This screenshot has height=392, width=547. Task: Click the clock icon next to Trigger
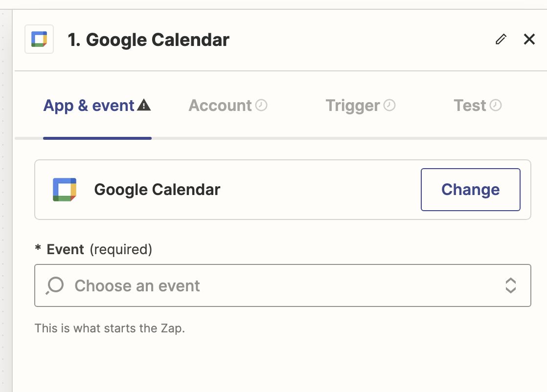388,105
